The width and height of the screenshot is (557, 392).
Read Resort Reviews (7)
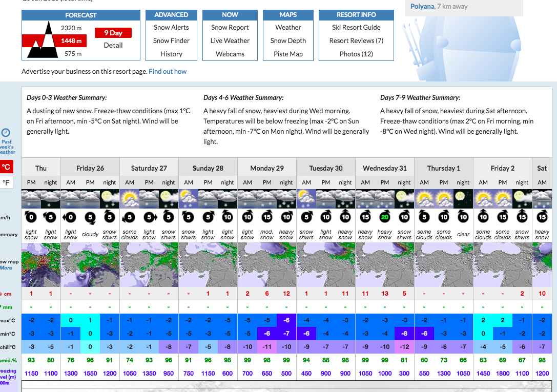(356, 41)
